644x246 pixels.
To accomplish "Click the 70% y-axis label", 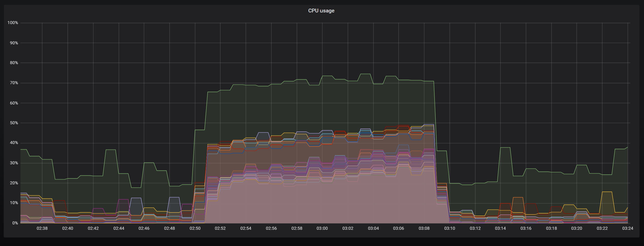I will pos(14,83).
